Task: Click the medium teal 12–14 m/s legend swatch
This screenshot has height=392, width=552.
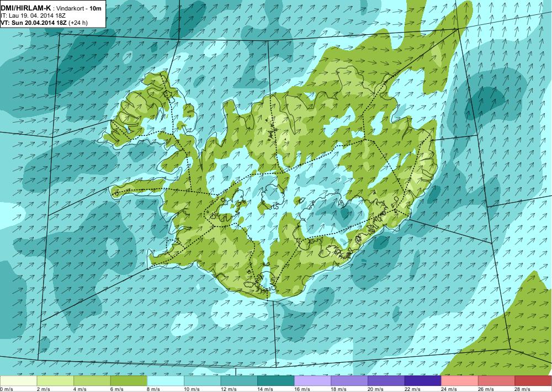Action: coord(239,381)
